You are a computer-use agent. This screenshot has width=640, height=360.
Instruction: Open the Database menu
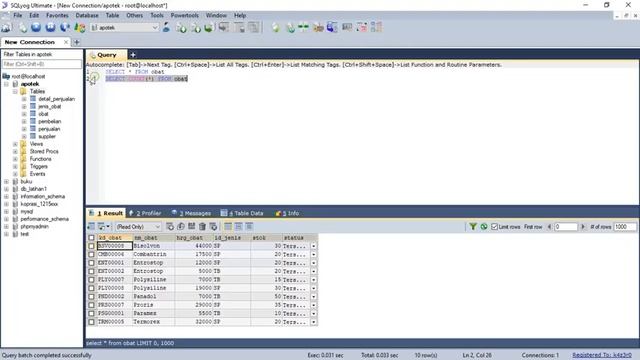coord(87,15)
